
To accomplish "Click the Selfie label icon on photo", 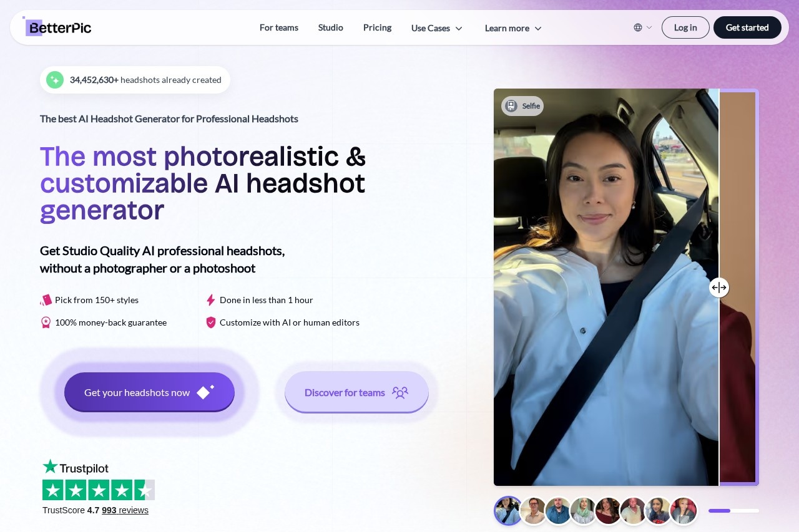I will [511, 106].
